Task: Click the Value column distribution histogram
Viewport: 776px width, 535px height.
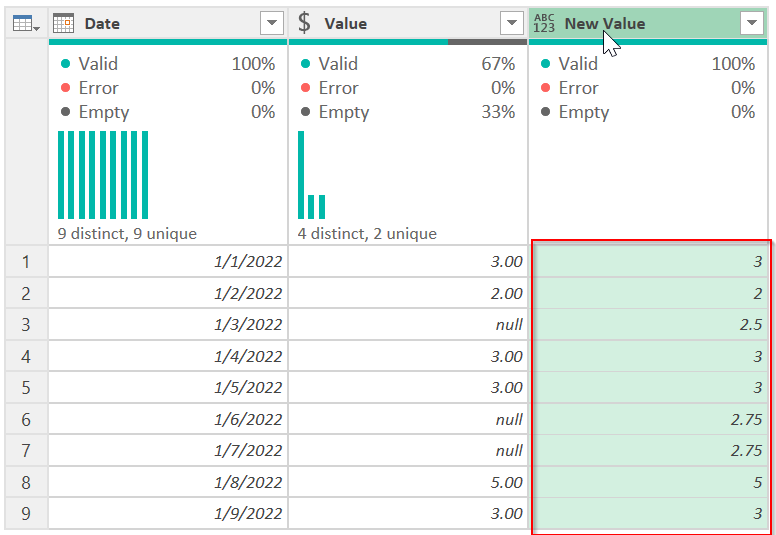Action: 311,175
